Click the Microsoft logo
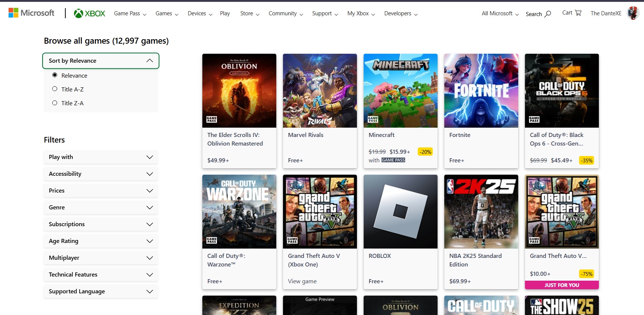 pos(31,13)
